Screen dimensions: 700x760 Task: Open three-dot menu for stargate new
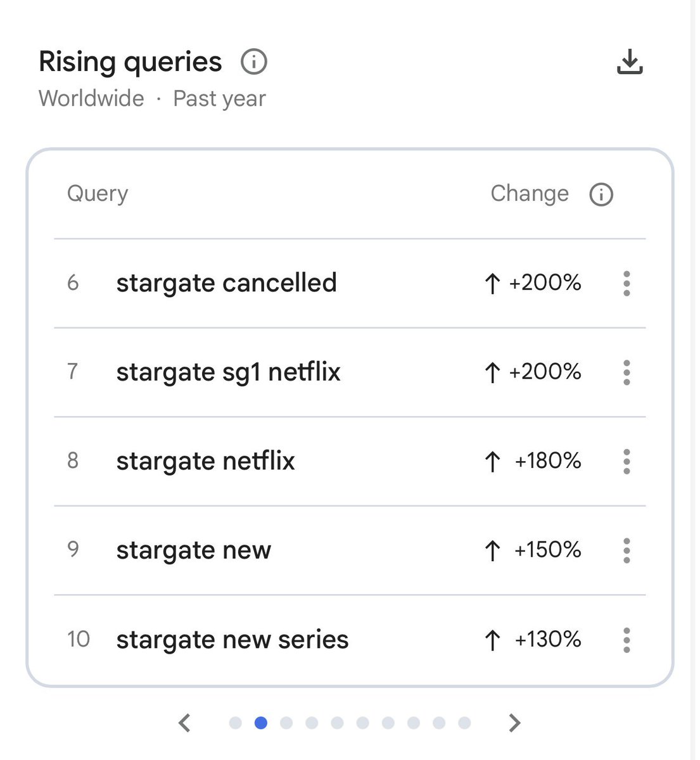pos(627,550)
